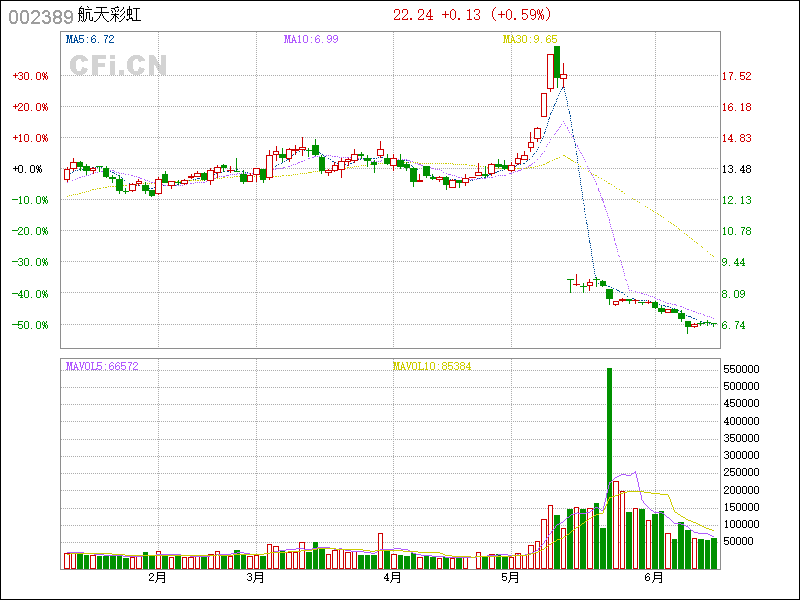Click the 5月 date axis marker
The width and height of the screenshot is (800, 600).
click(x=511, y=577)
